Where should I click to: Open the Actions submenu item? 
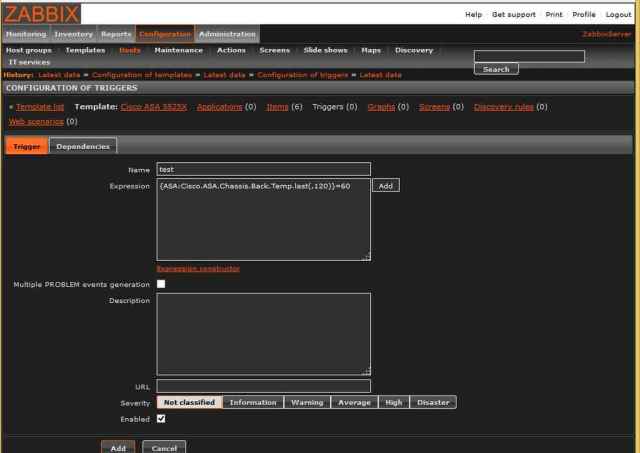click(x=231, y=50)
